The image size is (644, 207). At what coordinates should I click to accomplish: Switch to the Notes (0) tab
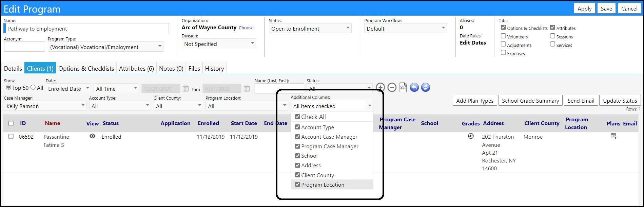pos(171,68)
